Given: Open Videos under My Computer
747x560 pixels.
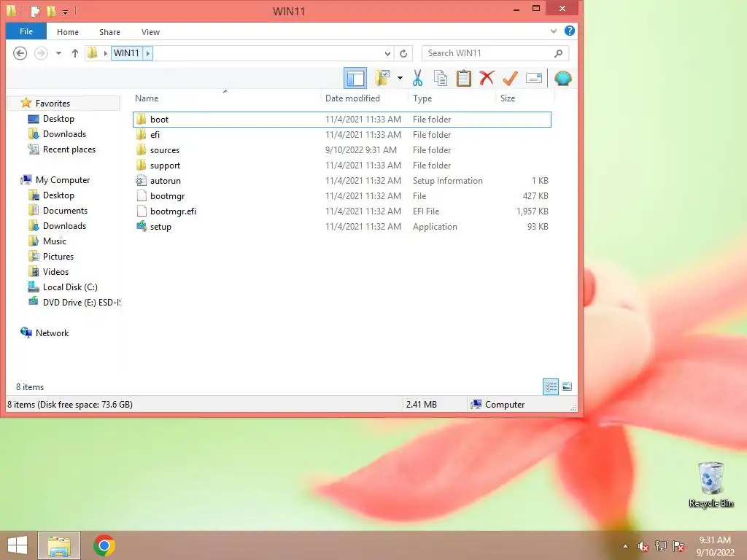Looking at the screenshot, I should pos(48,271).
